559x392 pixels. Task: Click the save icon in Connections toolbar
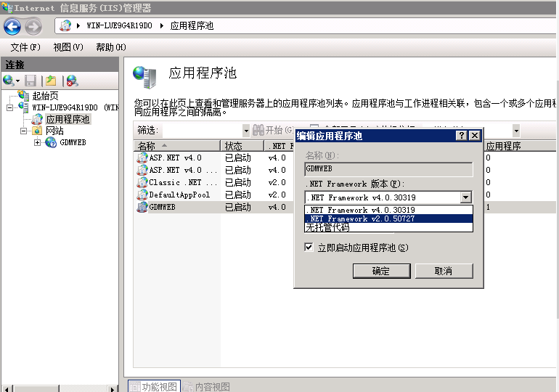click(30, 81)
